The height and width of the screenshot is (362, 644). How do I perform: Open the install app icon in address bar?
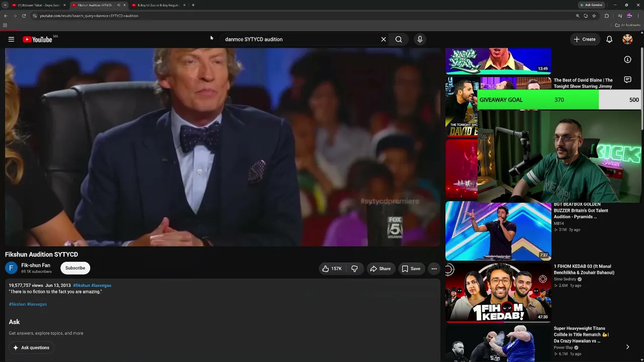tap(586, 16)
